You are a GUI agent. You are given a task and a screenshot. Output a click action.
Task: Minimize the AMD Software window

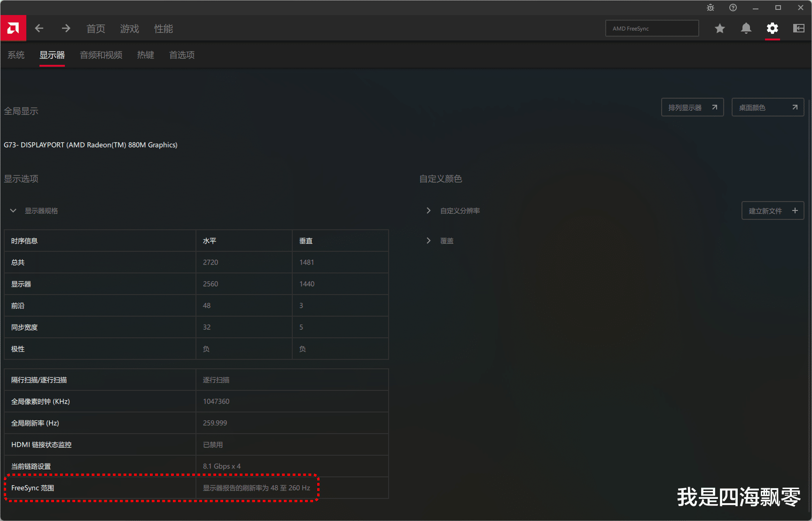click(756, 8)
